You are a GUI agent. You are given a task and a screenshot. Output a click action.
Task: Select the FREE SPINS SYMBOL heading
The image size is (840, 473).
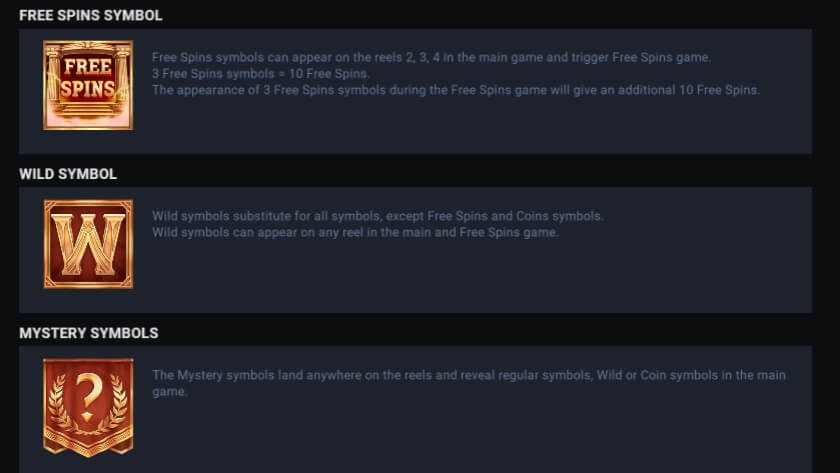point(91,15)
